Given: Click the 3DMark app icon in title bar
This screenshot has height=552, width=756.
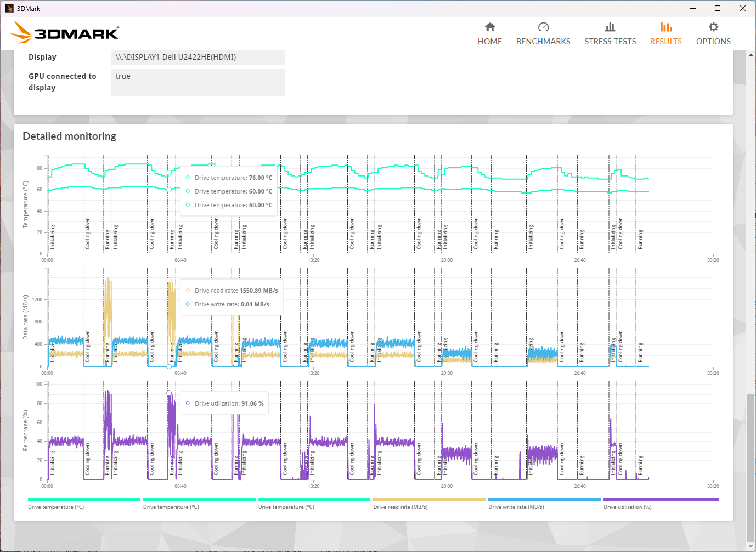Looking at the screenshot, I should tap(9, 8).
